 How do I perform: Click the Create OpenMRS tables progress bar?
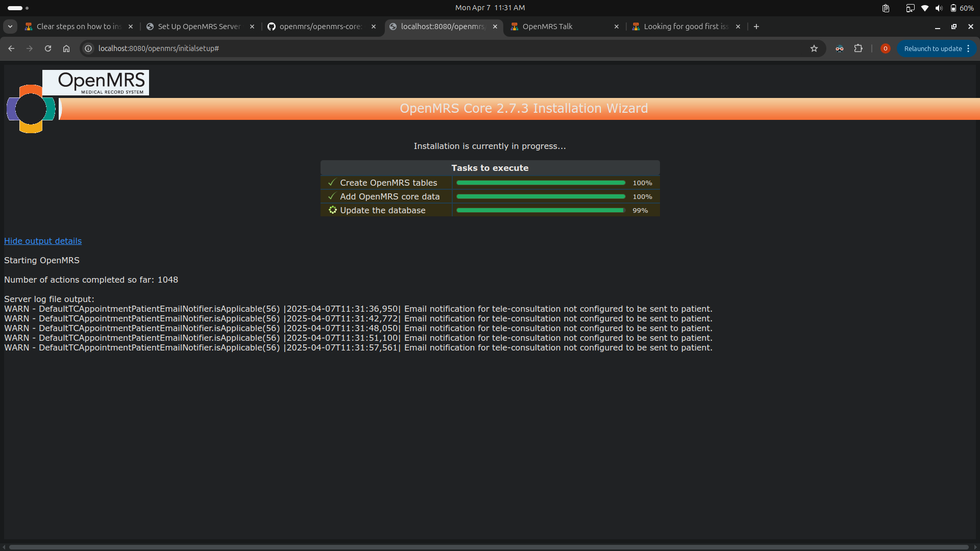coord(541,183)
